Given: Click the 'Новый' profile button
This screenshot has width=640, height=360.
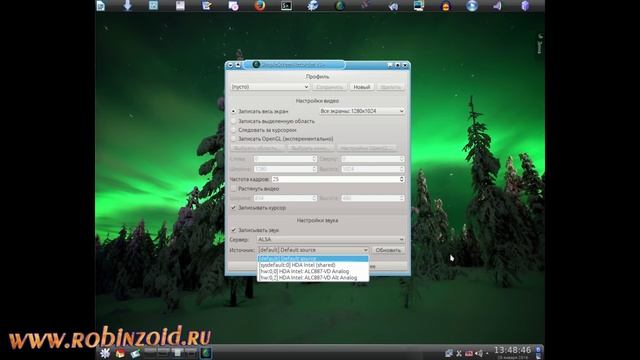Looking at the screenshot, I should click(x=362, y=87).
